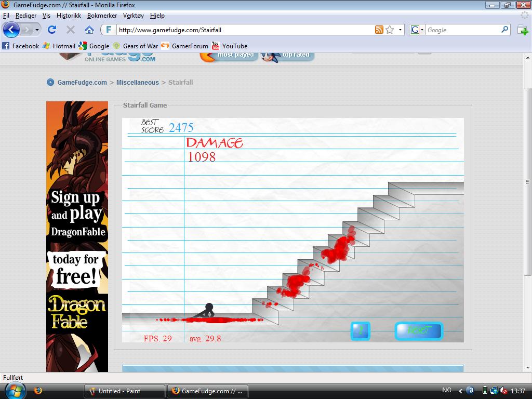Open the back/forward history dropdown
This screenshot has width=532, height=399.
(x=37, y=30)
